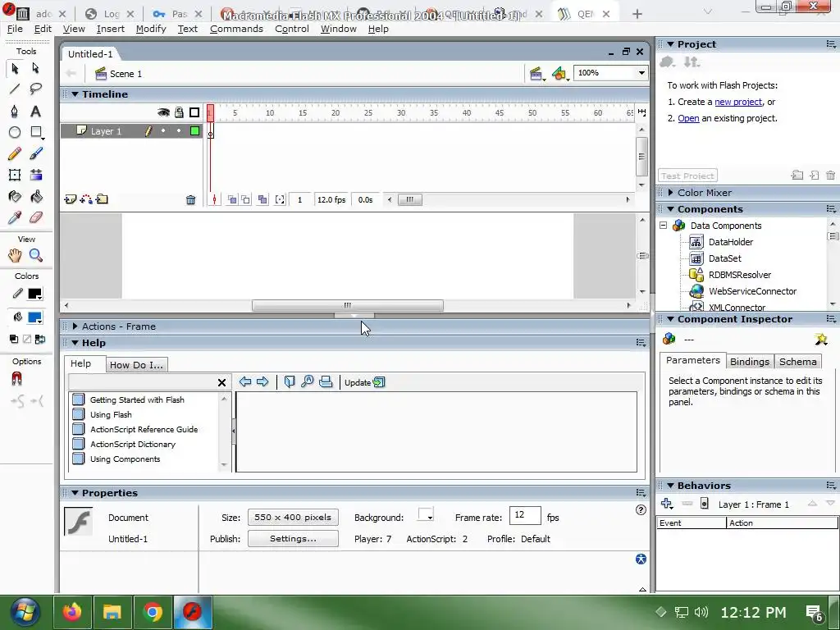Activate the Free Transform tool
Image resolution: width=840 pixels, height=630 pixels.
[15, 175]
